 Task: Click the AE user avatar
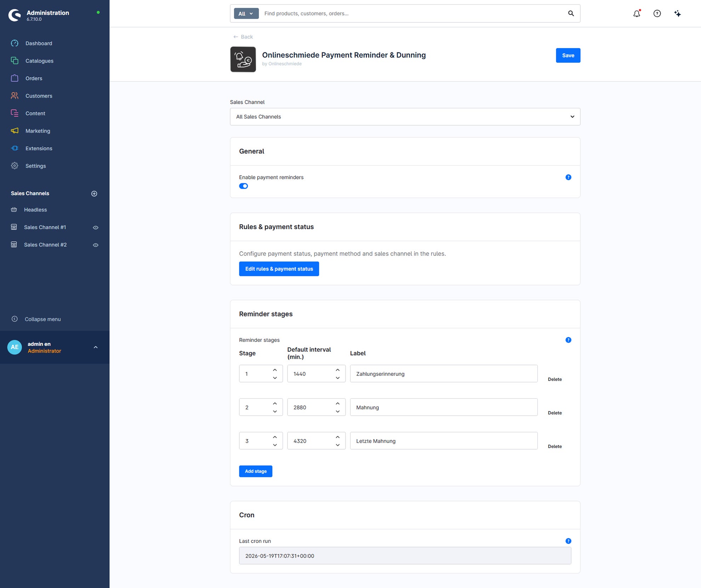pos(15,347)
